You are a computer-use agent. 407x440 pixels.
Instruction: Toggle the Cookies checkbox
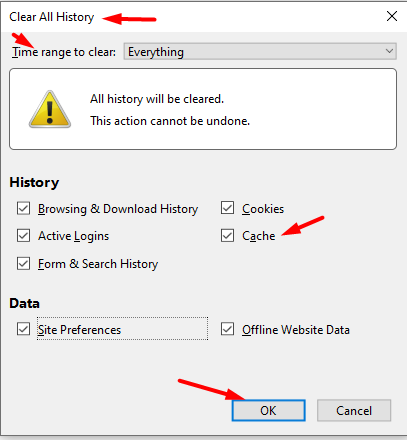click(x=227, y=208)
